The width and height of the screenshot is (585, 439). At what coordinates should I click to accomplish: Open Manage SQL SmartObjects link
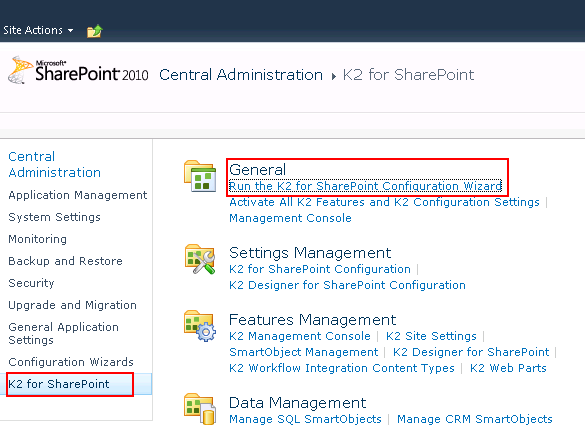pos(305,419)
